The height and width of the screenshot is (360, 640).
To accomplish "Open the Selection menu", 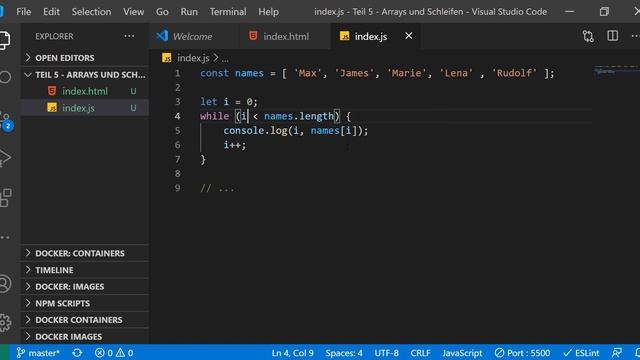I will coord(91,11).
